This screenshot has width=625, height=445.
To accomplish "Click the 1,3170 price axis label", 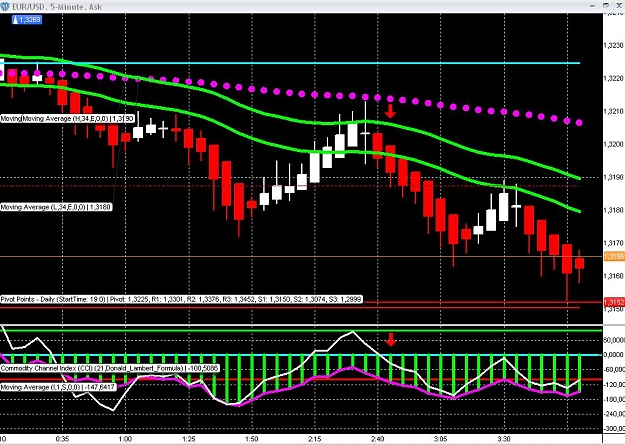I will 614,242.
